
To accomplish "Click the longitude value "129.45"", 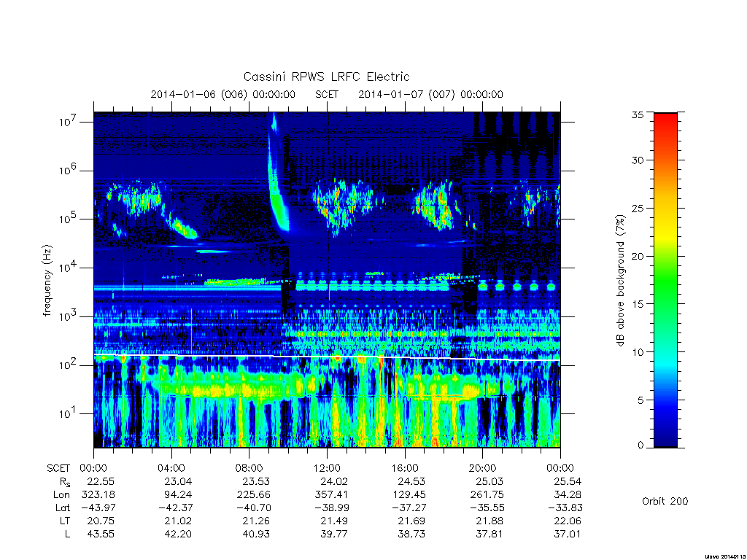I will click(409, 495).
